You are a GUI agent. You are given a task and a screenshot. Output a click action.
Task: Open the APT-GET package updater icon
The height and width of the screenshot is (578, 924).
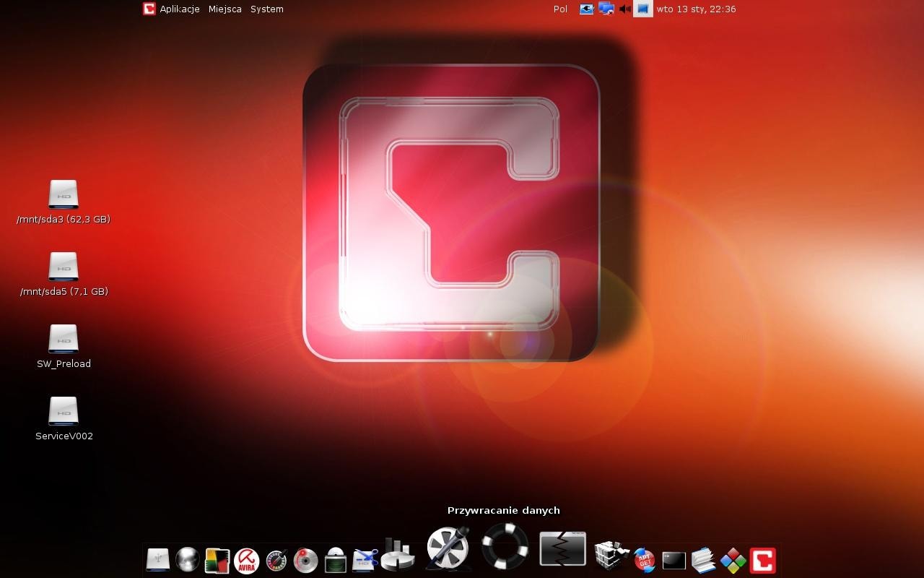tap(644, 560)
